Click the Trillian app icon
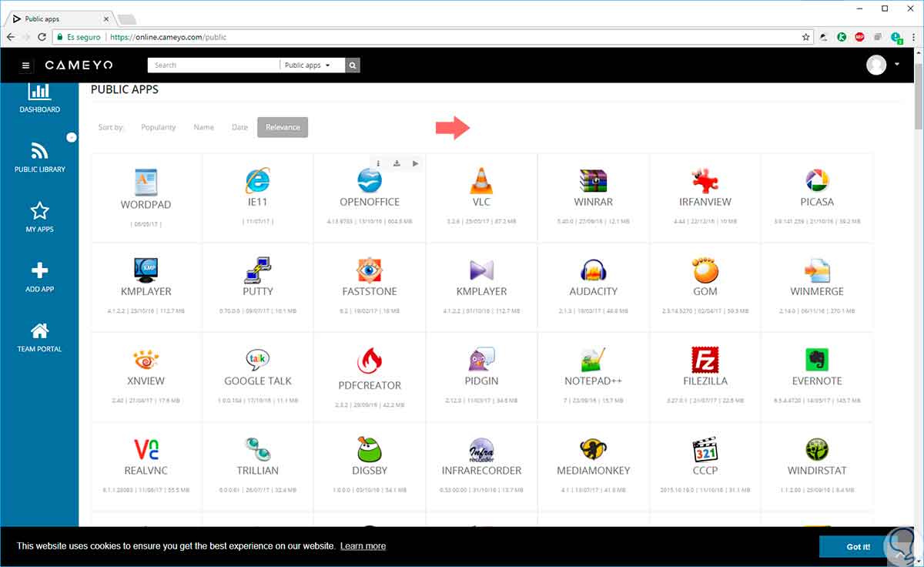 coord(257,449)
